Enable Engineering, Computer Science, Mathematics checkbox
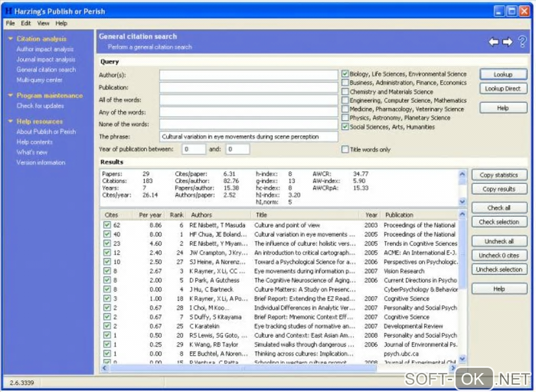 pos(345,100)
